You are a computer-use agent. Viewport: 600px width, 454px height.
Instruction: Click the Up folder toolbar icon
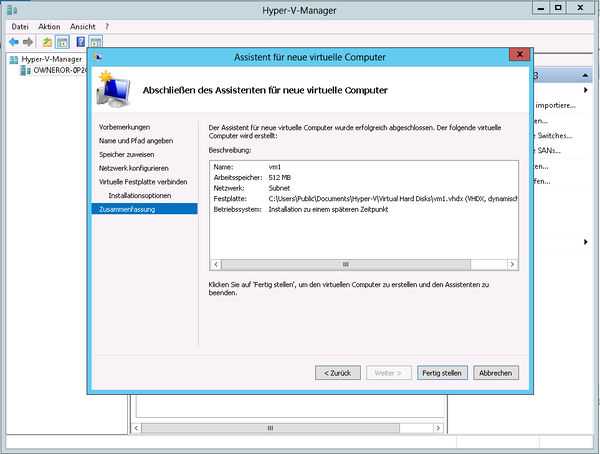(x=47, y=42)
